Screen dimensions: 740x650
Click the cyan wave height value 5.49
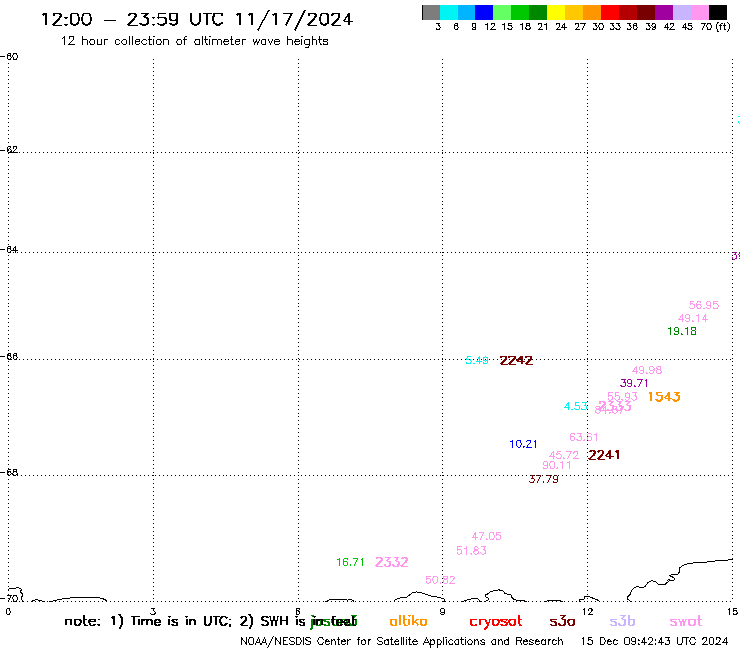[477, 361]
